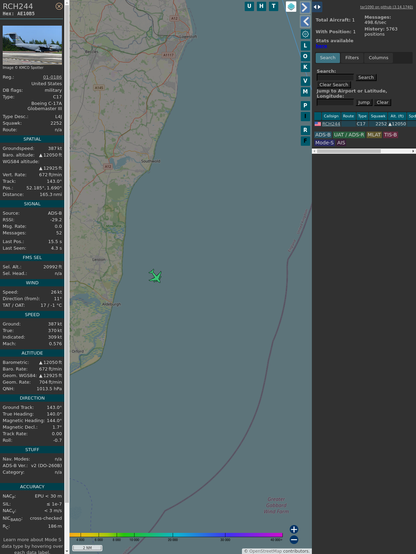
Task: Close the RCH244 info panel
Action: pyautogui.click(x=59, y=6)
